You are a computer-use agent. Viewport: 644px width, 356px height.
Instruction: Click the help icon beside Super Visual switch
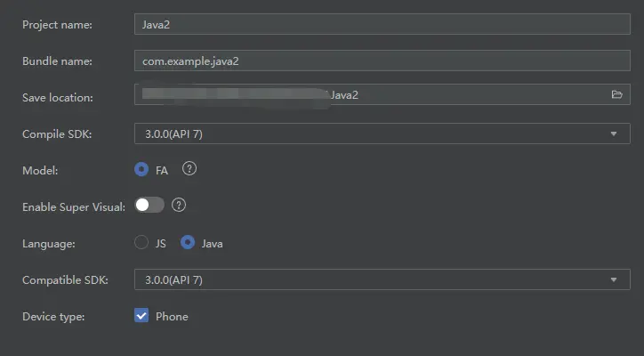(x=179, y=206)
